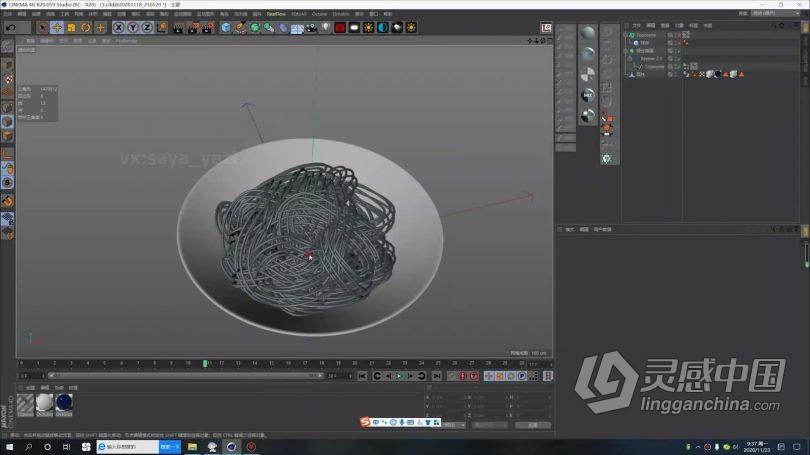Select the dark blue Octane material swatch
The width and height of the screenshot is (810, 455).
point(64,403)
